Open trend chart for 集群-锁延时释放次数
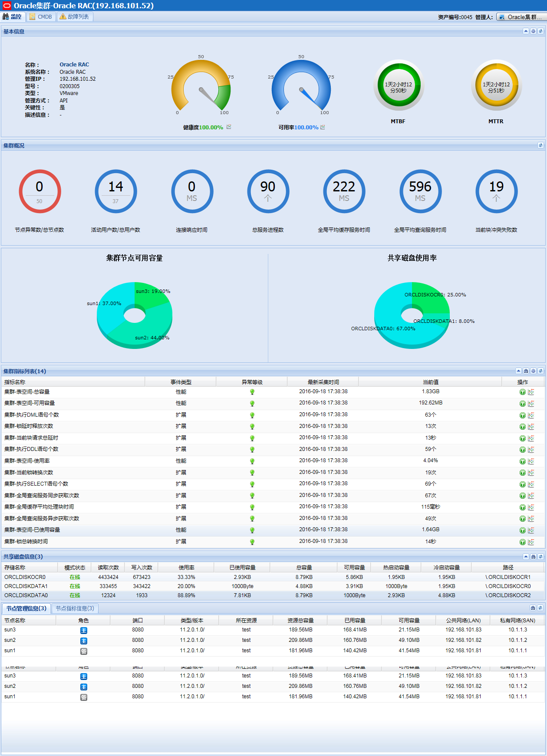 click(531, 427)
